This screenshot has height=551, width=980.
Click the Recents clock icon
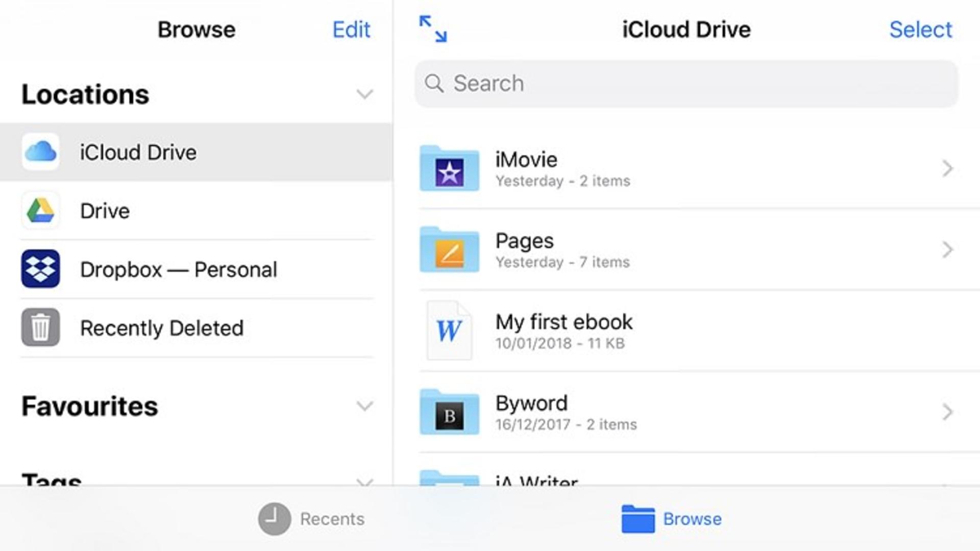pos(275,519)
